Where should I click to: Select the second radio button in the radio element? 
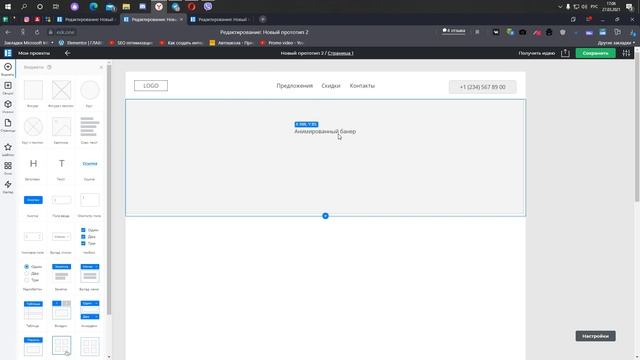(27, 273)
